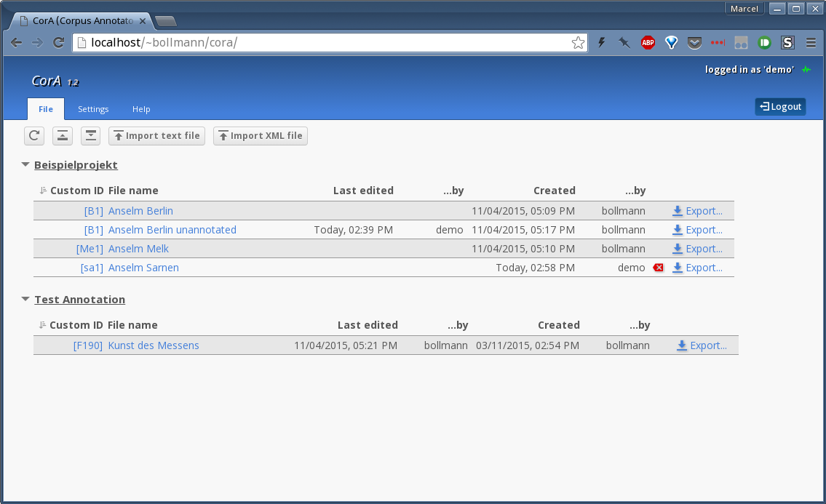
Task: Sort Beispielprojekt table by Custom ID
Action: click(x=76, y=191)
